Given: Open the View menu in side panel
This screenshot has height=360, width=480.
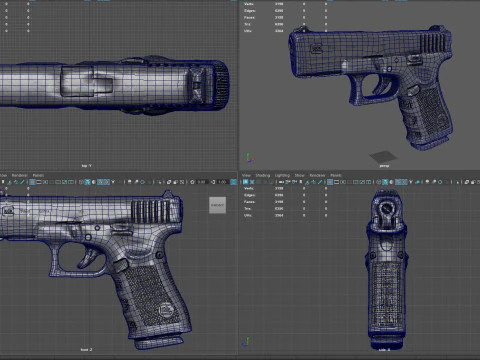Looking at the screenshot, I should pos(246,175).
